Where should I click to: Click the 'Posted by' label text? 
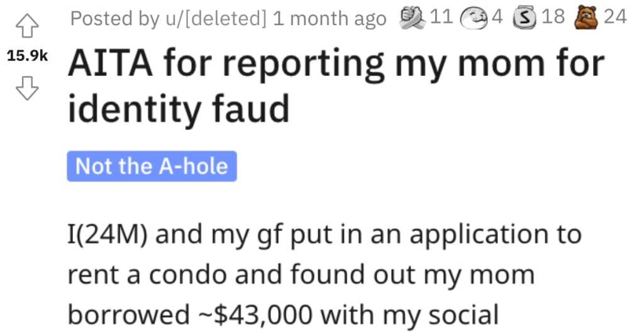pyautogui.click(x=116, y=18)
